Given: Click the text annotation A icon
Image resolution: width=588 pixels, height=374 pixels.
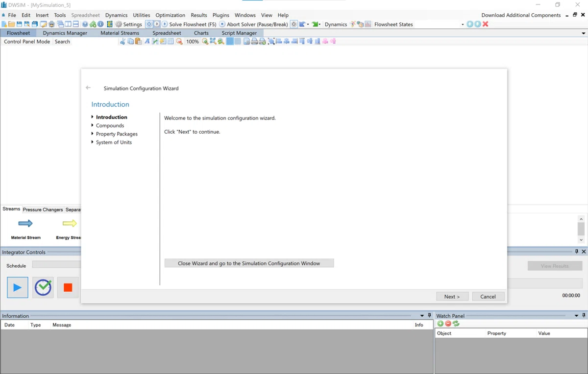Looking at the screenshot, I should click(x=147, y=42).
